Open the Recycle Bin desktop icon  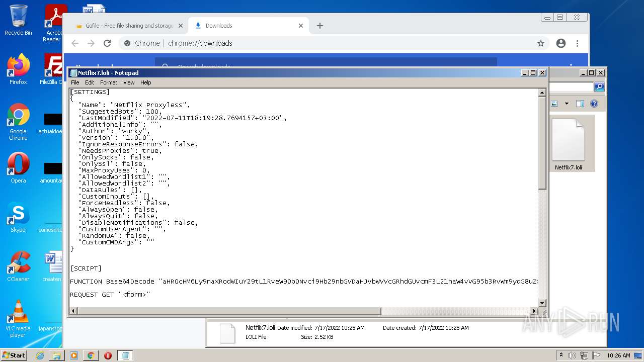[18, 20]
